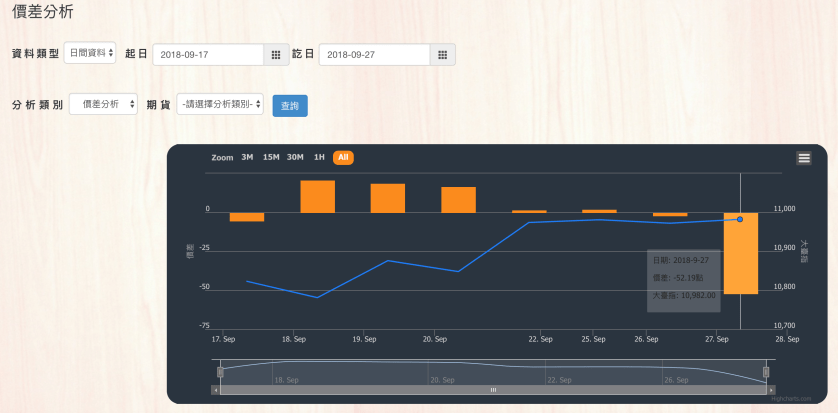
Task: Click the navigator scrollbar thumb
Action: (x=492, y=389)
